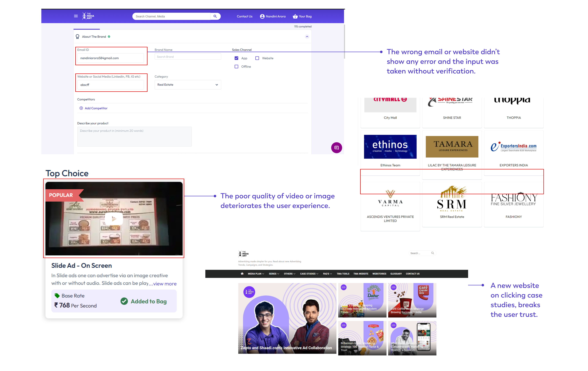Click the search magnifier button in the header
This screenshot has height=371, width=588.
[x=215, y=16]
